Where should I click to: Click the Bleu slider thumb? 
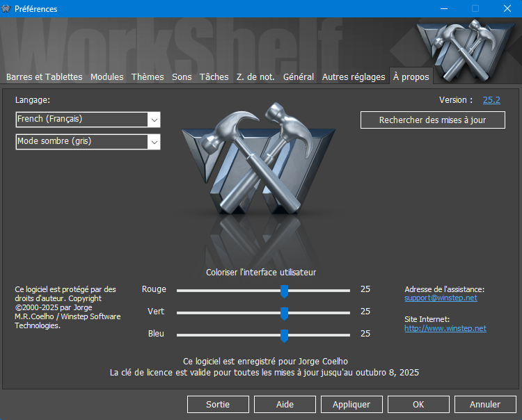[x=284, y=336]
